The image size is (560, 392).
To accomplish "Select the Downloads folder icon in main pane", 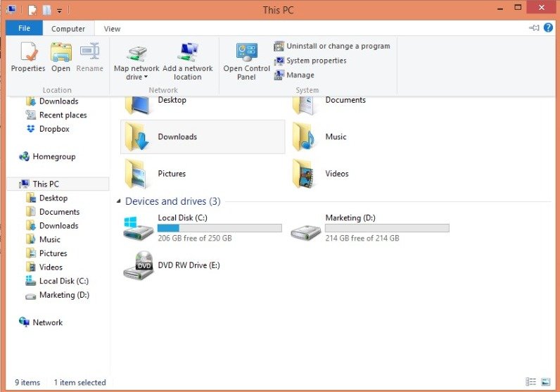I will (136, 137).
